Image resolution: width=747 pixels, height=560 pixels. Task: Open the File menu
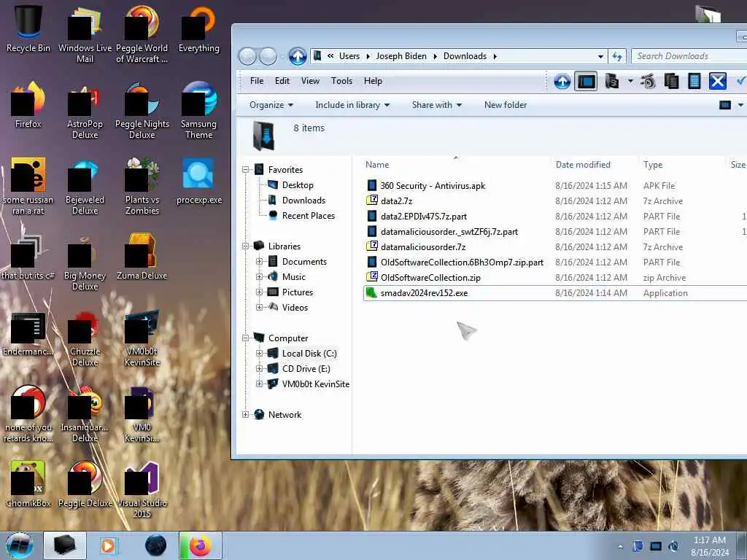coord(257,81)
